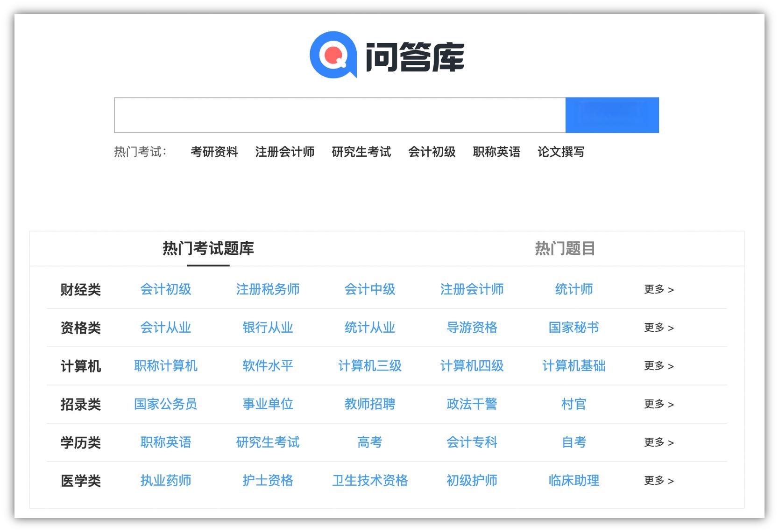Open the 职称计算机 question bank
Screen dimensions: 779x532
pos(166,366)
